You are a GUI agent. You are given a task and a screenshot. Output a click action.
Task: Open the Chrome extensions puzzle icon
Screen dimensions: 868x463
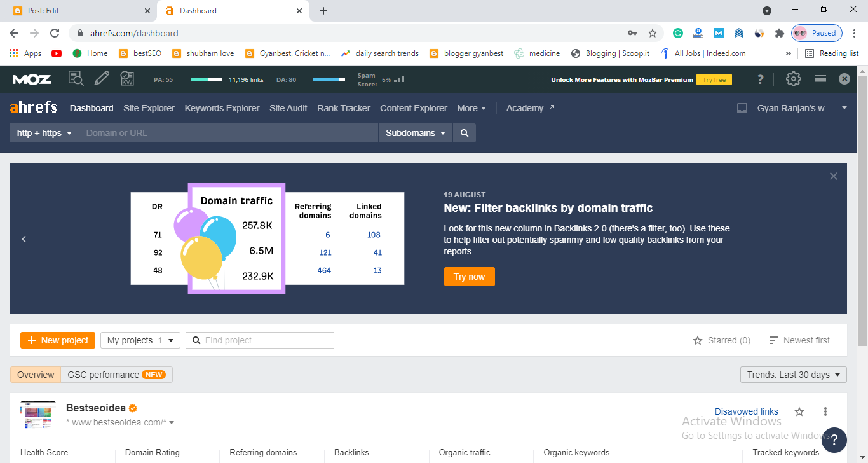tap(780, 33)
